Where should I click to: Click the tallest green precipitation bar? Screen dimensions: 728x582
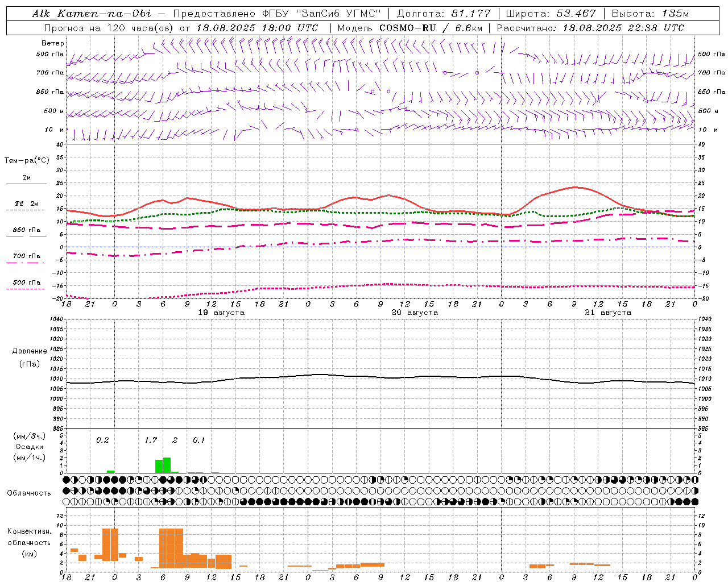[167, 465]
